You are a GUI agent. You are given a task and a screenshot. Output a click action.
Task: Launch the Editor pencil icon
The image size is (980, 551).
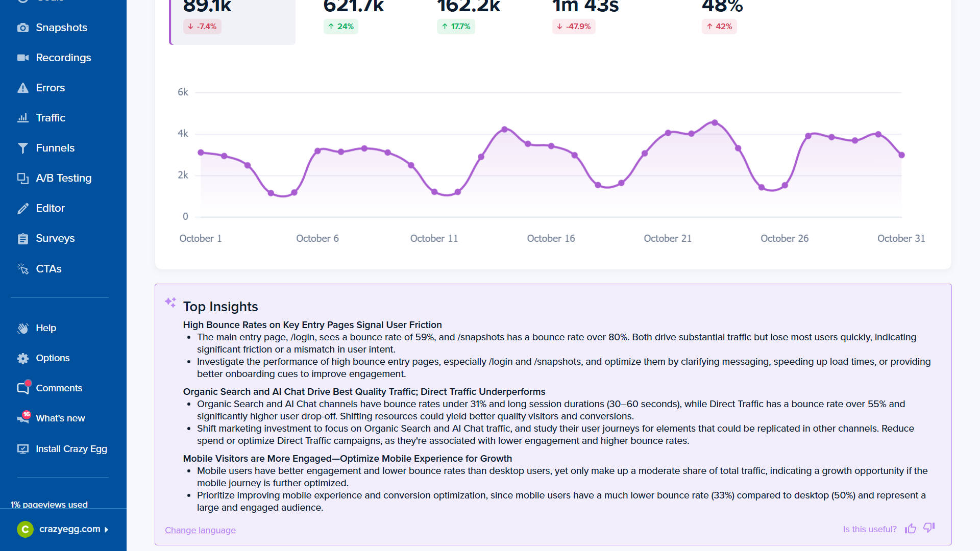pos(23,208)
